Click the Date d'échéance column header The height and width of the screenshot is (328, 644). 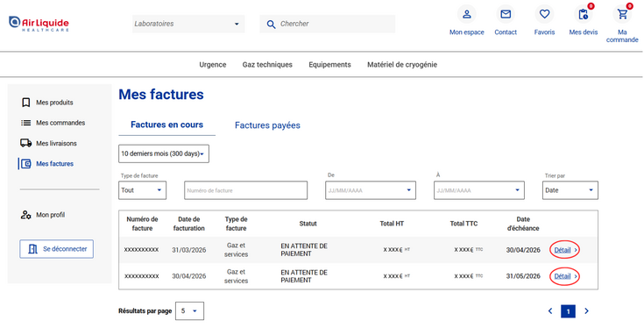(523, 224)
